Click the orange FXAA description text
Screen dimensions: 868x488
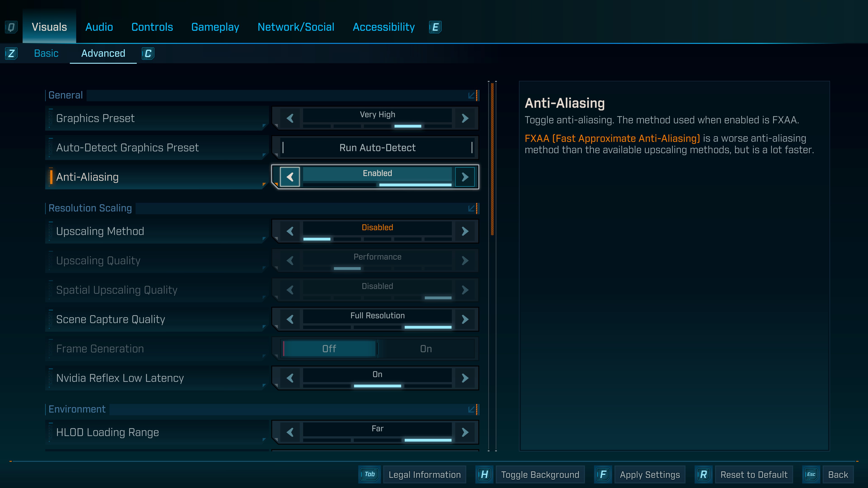[612, 138]
